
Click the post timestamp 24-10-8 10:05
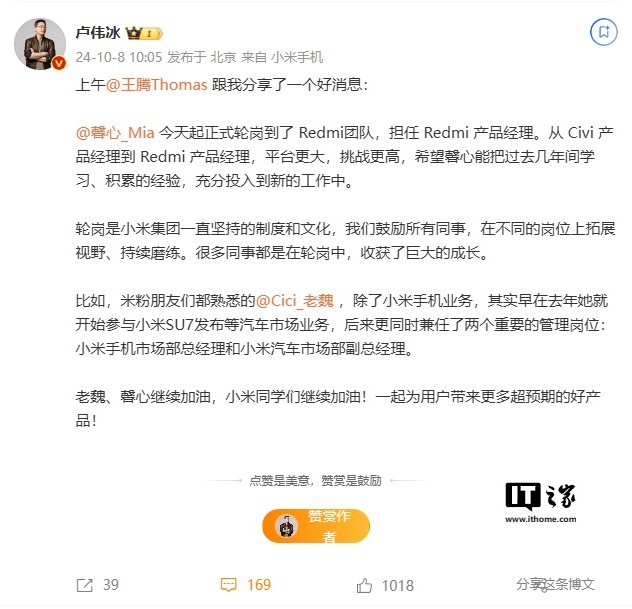click(x=118, y=57)
